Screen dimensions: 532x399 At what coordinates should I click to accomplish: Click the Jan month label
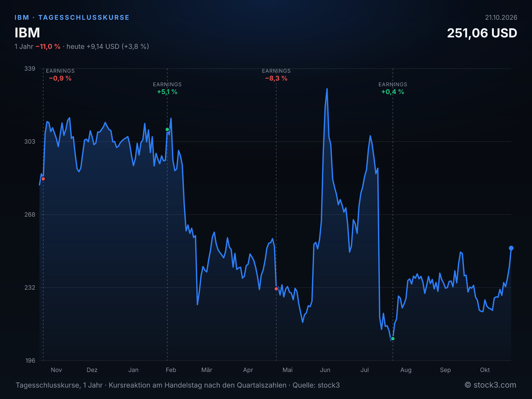(x=134, y=370)
